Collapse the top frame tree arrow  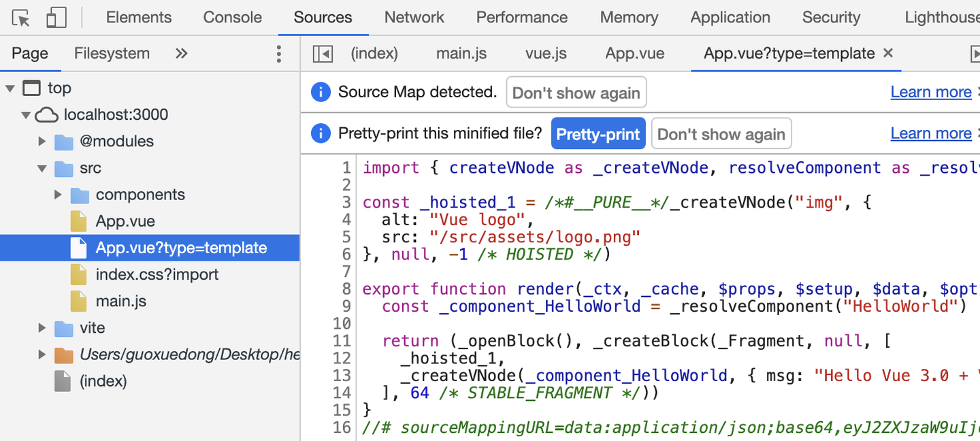coord(10,88)
